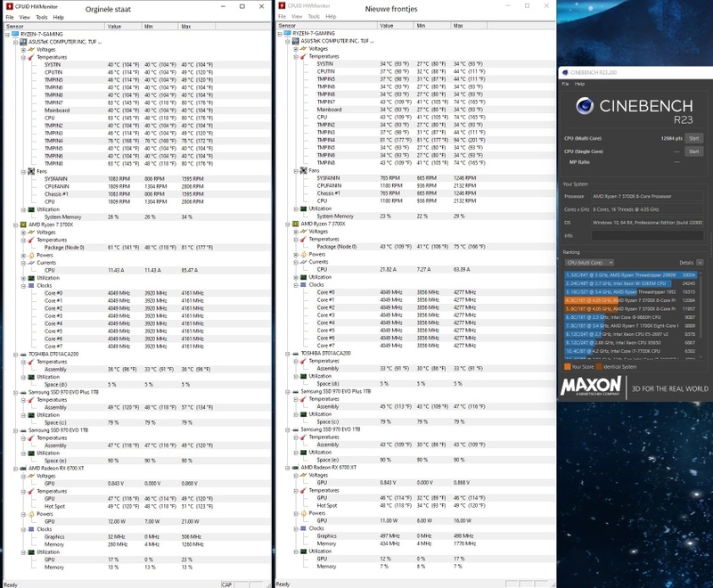
Task: Open View menu in Orginele staat HWMonitor window
Action: pyautogui.click(x=25, y=17)
